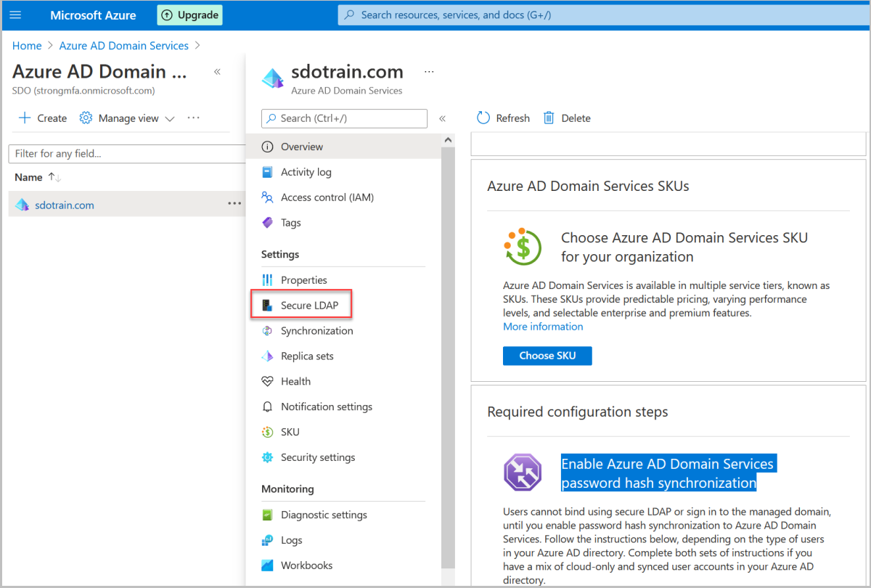Click the Microsoft Azure brand label

point(93,15)
